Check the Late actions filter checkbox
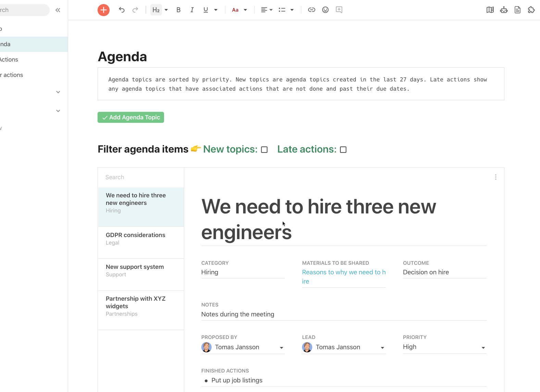The image size is (540, 392). coord(343,150)
